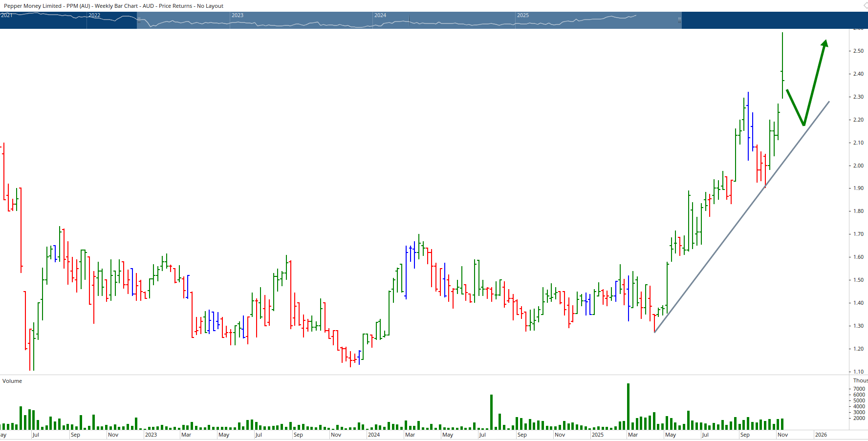
Task: Click the right range grip in the navigator strip
Action: tap(679, 20)
